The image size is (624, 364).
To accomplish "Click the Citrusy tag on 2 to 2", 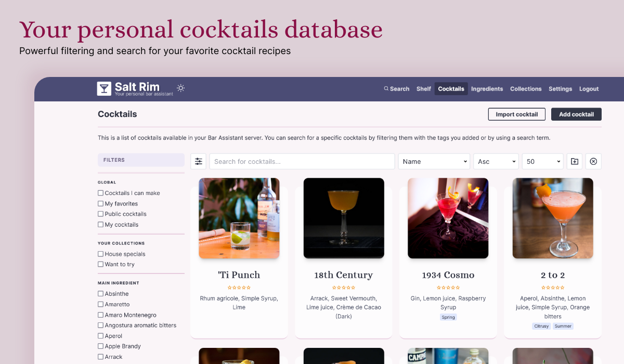I will click(x=541, y=326).
